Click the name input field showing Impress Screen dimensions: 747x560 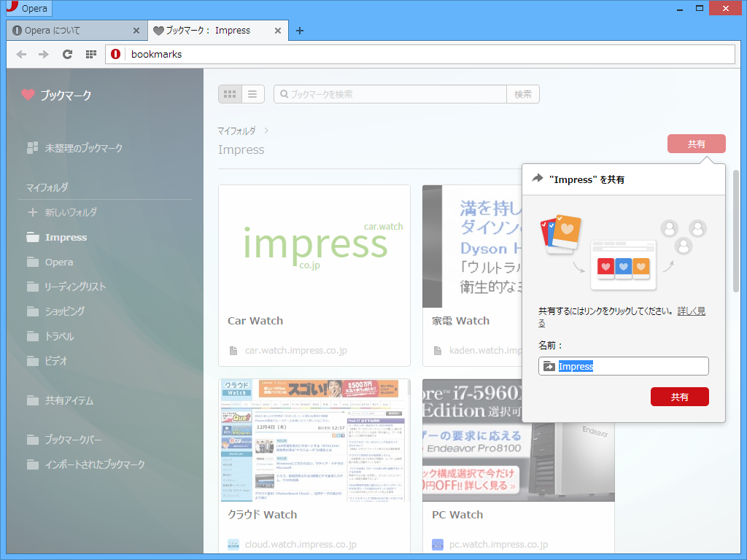(624, 365)
